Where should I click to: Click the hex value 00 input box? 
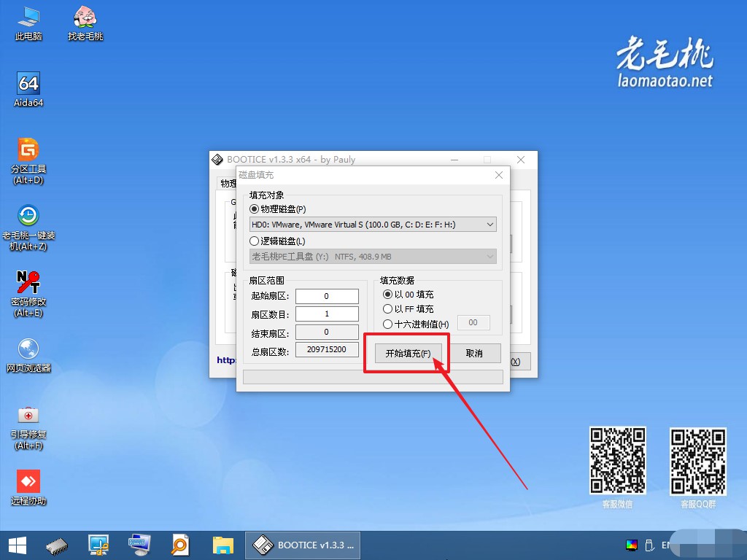pos(473,322)
